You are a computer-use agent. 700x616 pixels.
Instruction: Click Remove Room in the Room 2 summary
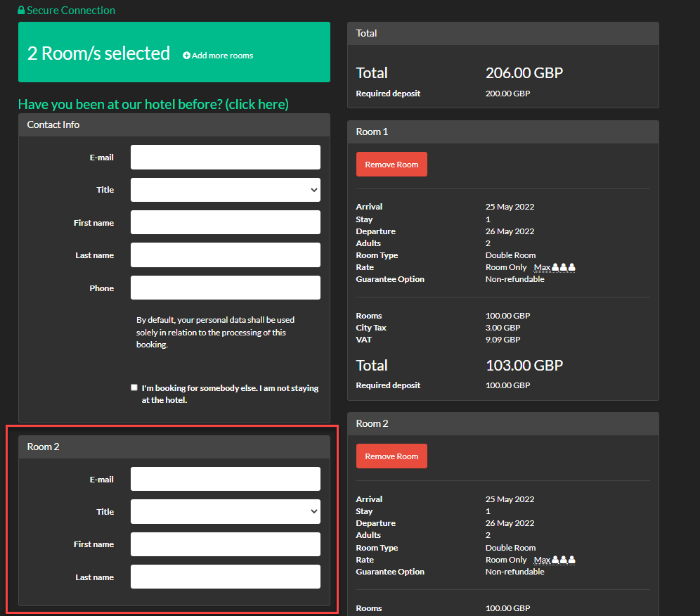[x=391, y=456]
